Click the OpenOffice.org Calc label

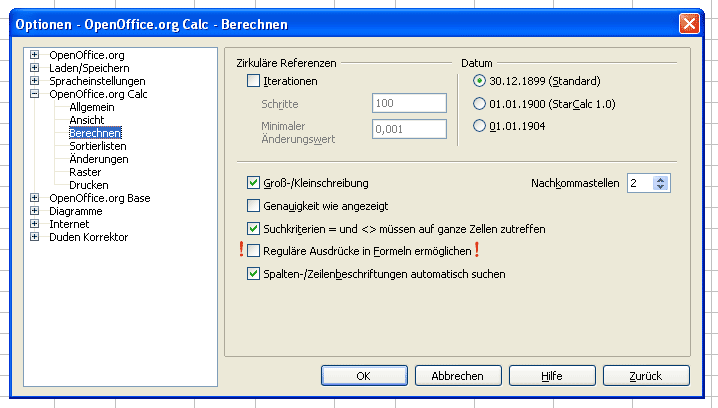(x=98, y=94)
